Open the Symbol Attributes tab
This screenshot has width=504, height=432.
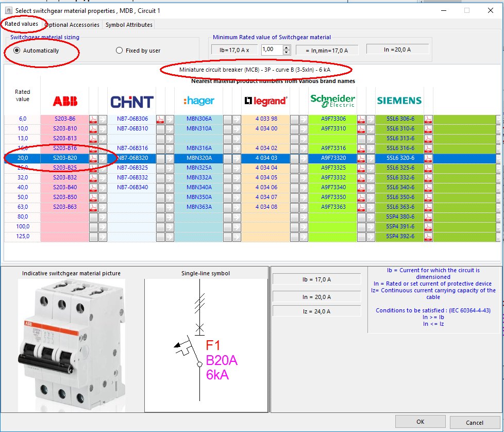click(x=129, y=25)
